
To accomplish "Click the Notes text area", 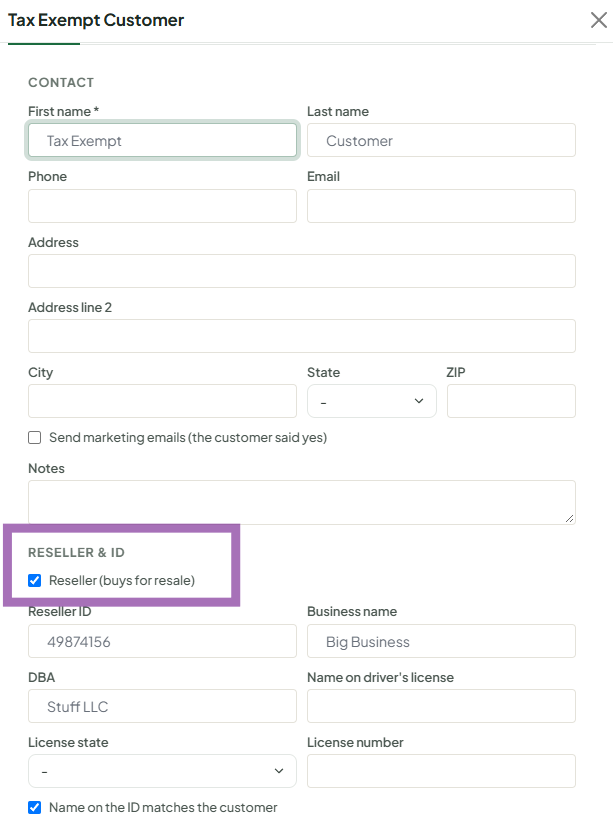I will 302,503.
